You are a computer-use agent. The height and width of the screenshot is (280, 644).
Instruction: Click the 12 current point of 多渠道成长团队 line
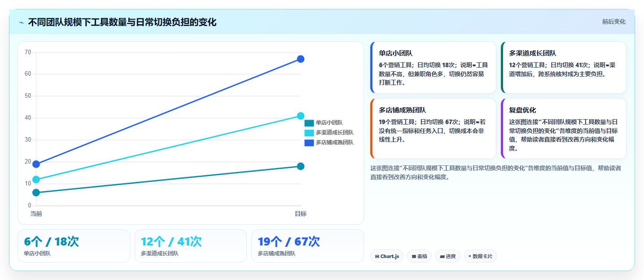click(36, 180)
